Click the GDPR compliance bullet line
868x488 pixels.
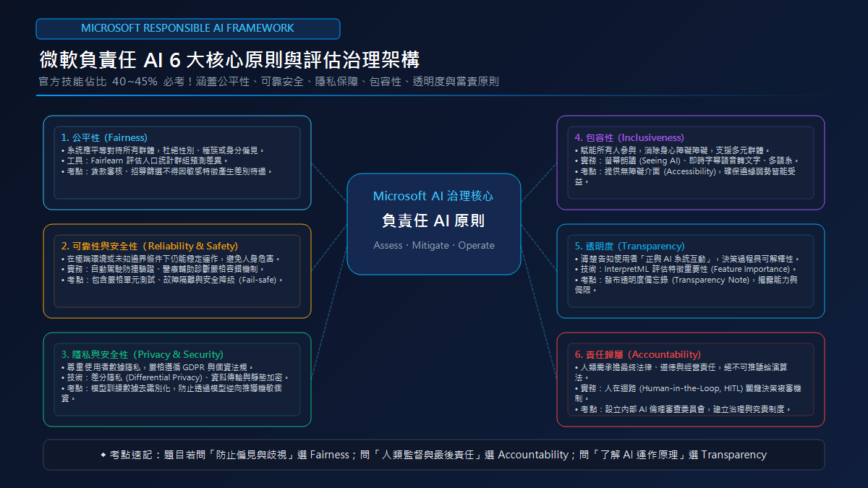tap(156, 367)
